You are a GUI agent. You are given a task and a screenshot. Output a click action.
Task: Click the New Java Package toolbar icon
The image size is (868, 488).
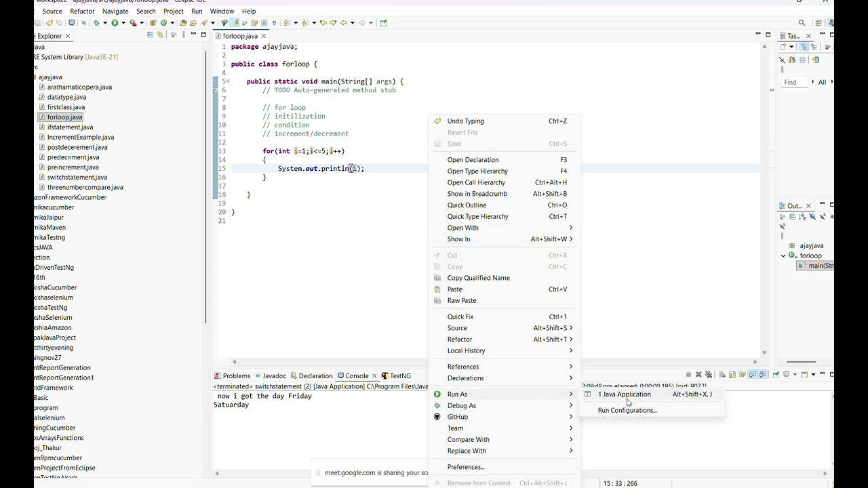[153, 22]
